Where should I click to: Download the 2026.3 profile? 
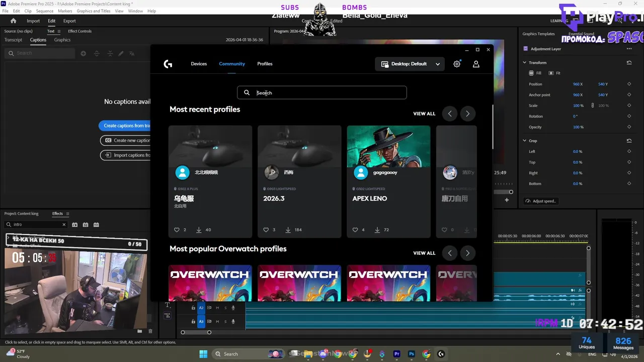288,230
